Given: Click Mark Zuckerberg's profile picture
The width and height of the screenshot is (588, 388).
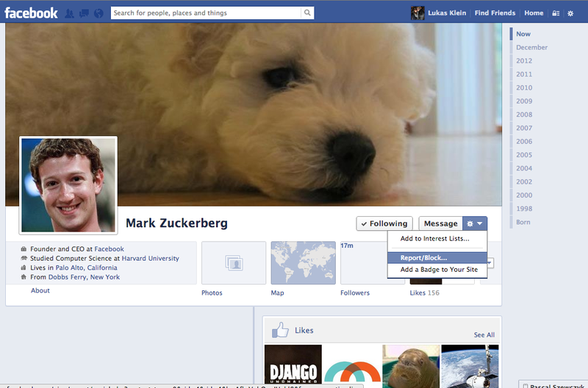Looking at the screenshot, I should (x=68, y=185).
